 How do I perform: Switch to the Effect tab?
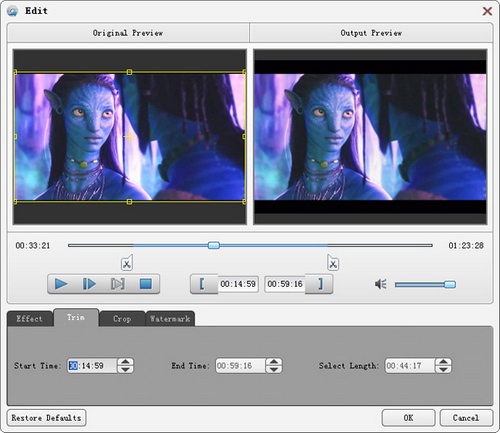(30, 319)
